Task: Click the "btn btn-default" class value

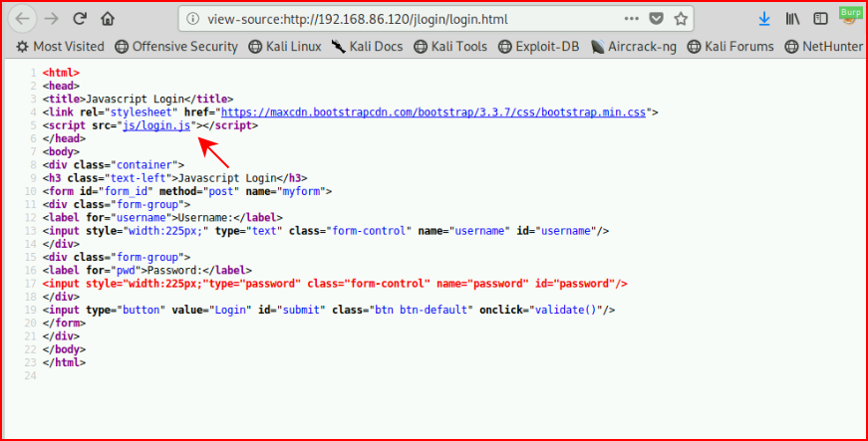Action: (x=421, y=310)
